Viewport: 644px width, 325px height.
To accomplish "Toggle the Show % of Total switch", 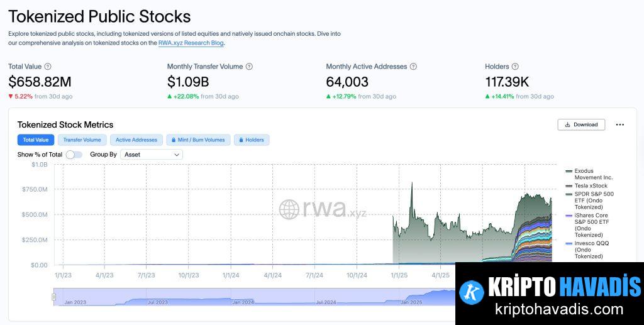I will click(74, 155).
